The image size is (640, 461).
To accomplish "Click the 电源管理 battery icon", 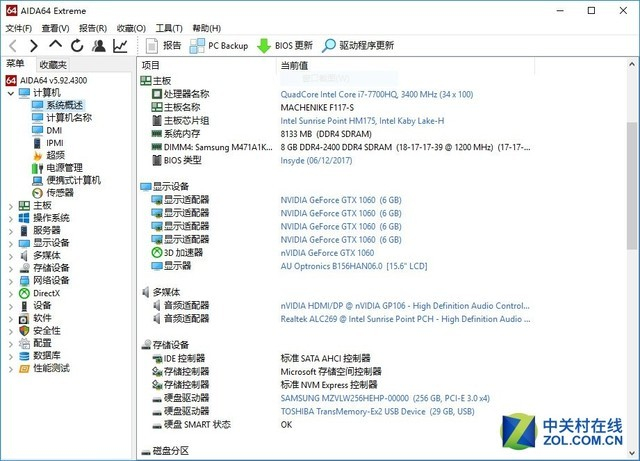I will (37, 168).
